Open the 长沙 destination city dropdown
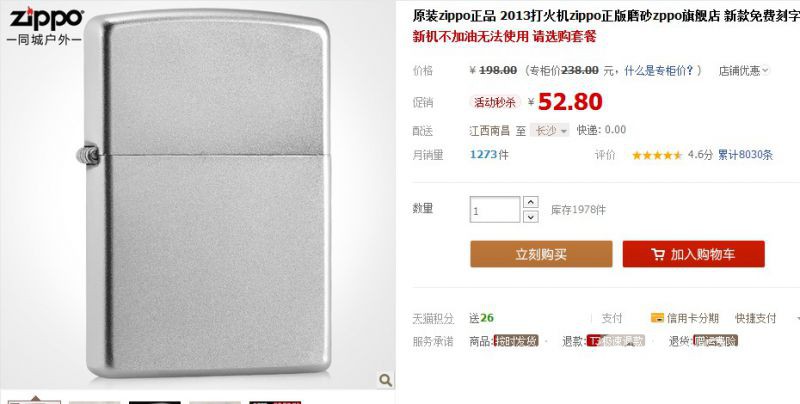Screen dimensions: 800x404 (549, 131)
